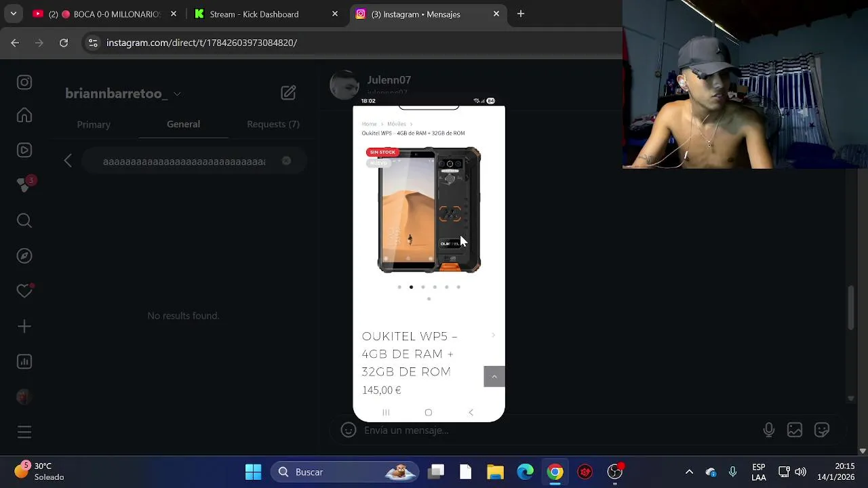The image size is (868, 488).
Task: Click the conversation search text field
Action: click(x=184, y=161)
